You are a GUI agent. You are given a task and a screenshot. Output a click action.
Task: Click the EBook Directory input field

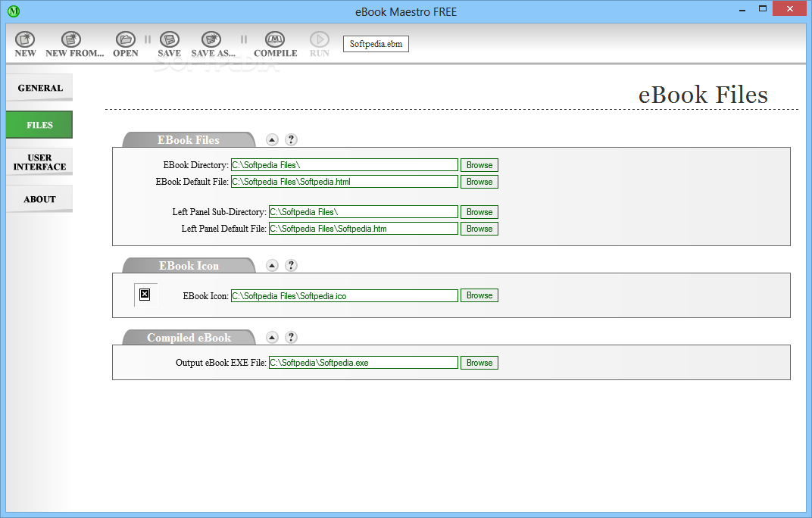tap(345, 165)
